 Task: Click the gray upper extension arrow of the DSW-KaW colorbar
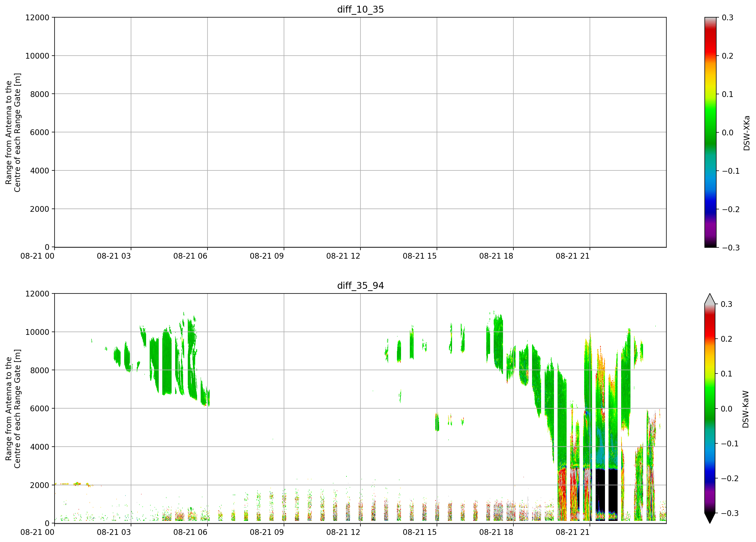[710, 300]
